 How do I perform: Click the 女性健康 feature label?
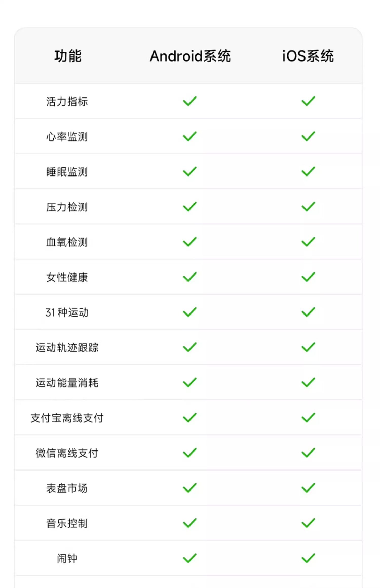point(67,277)
